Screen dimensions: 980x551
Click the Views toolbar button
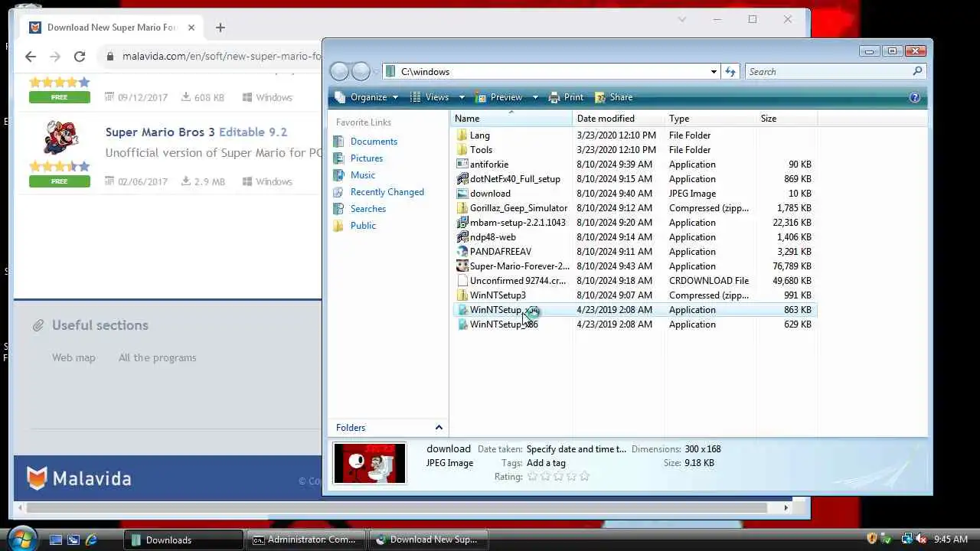pyautogui.click(x=431, y=97)
